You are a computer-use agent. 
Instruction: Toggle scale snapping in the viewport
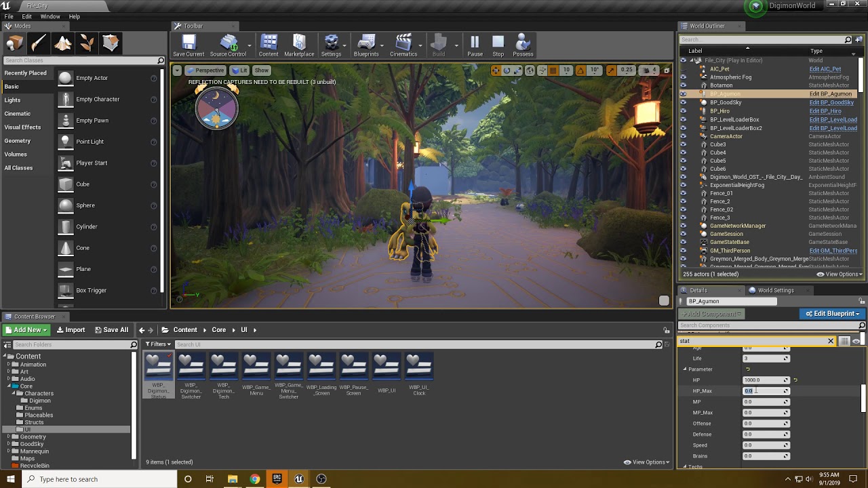click(x=611, y=70)
